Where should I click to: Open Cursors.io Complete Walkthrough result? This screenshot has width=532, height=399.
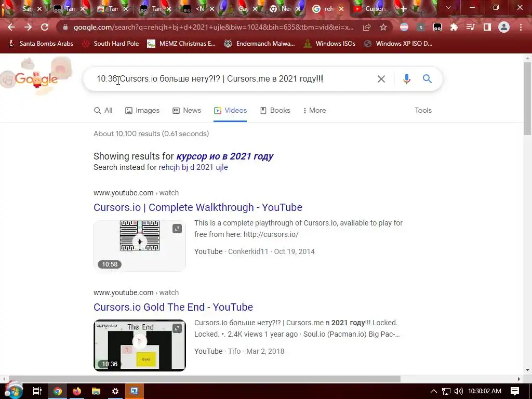198,207
